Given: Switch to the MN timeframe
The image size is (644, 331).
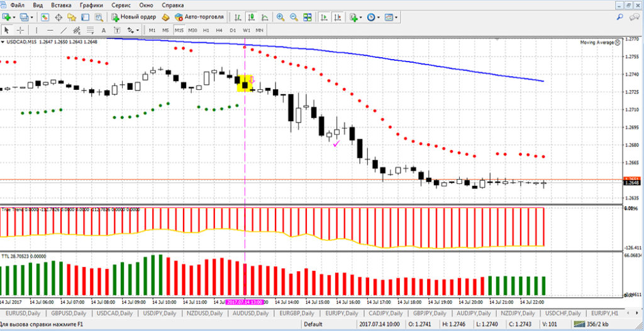Looking at the screenshot, I should point(260,30).
